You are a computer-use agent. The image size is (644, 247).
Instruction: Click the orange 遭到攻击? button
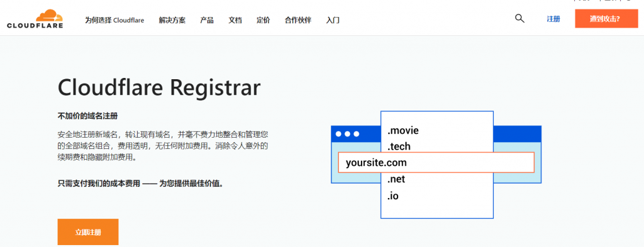click(606, 19)
